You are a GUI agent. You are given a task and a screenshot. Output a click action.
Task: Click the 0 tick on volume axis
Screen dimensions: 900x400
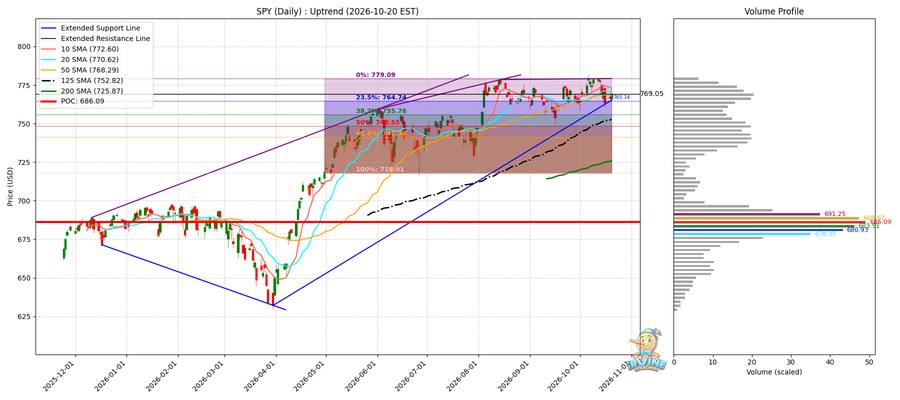point(674,362)
